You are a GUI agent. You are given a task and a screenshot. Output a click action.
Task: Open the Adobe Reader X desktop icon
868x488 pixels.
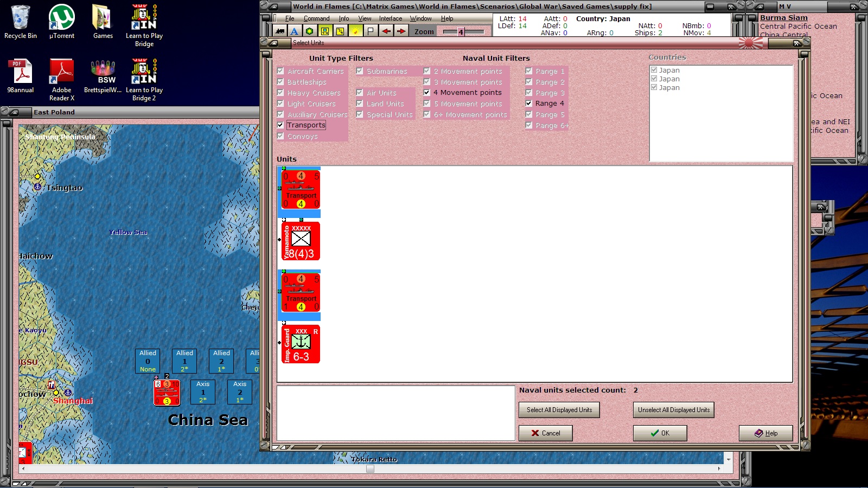coord(62,80)
